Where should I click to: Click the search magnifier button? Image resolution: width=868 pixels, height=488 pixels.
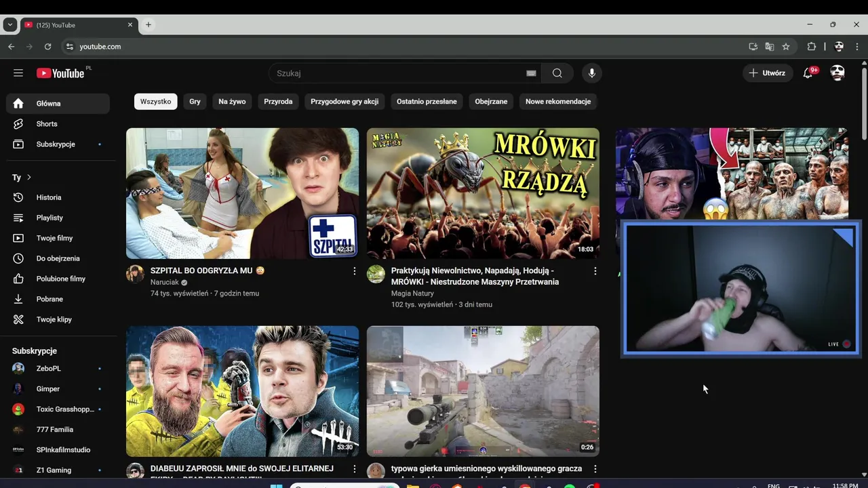(x=557, y=73)
